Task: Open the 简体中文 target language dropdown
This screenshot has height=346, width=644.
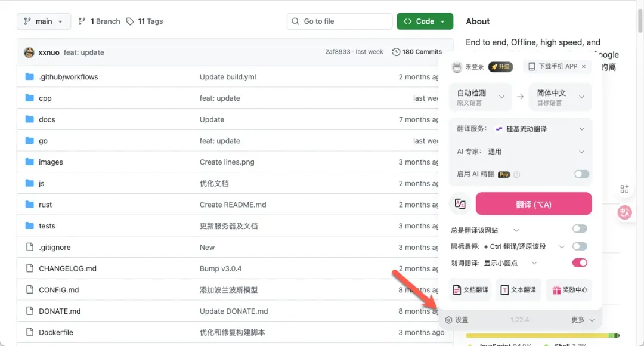Action: 560,97
